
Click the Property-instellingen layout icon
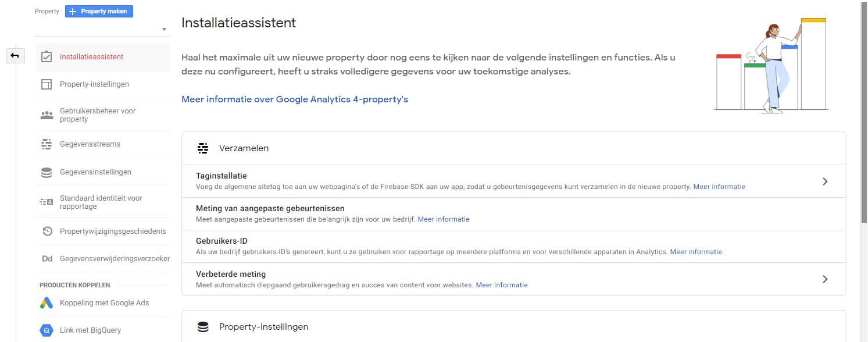47,84
